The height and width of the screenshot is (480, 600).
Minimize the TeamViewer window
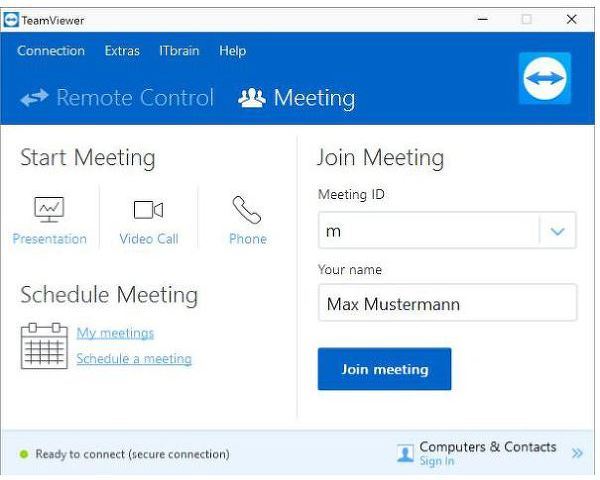(x=483, y=19)
